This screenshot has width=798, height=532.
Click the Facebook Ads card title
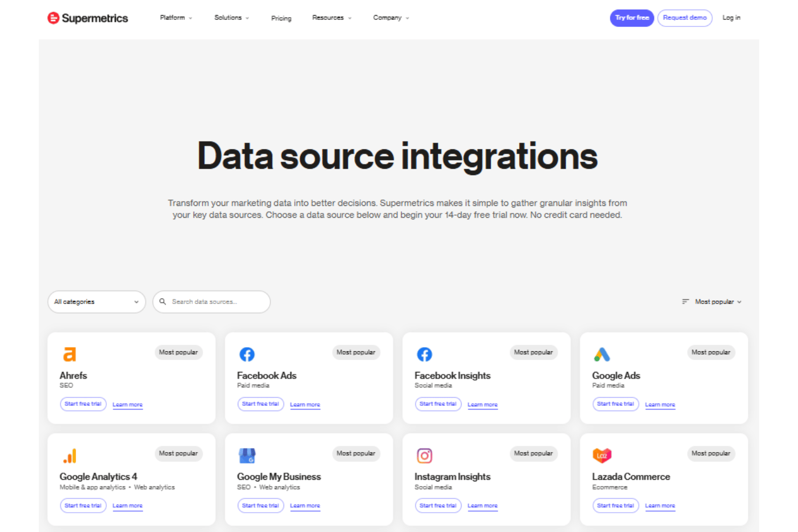click(267, 376)
